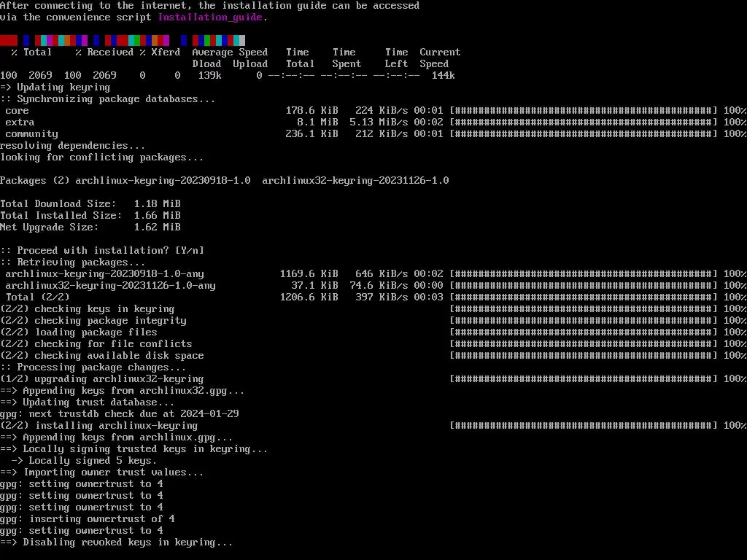This screenshot has width=747, height=560.
Task: Click the '% Received' curl column header
Action: point(104,52)
